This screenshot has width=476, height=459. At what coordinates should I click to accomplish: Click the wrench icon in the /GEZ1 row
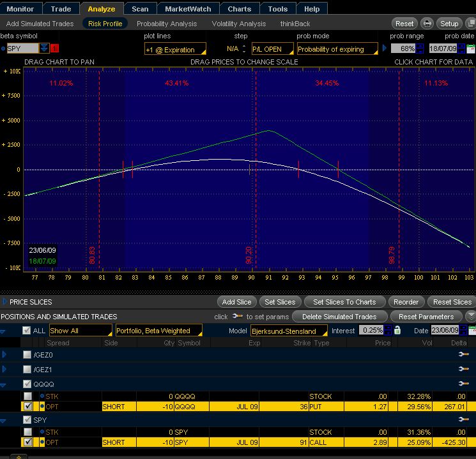463,370
